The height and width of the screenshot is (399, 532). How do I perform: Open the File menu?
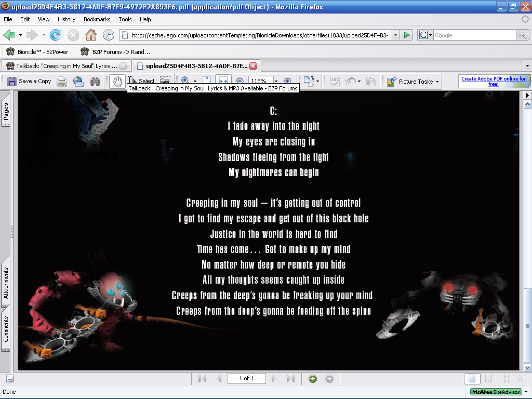pos(8,19)
